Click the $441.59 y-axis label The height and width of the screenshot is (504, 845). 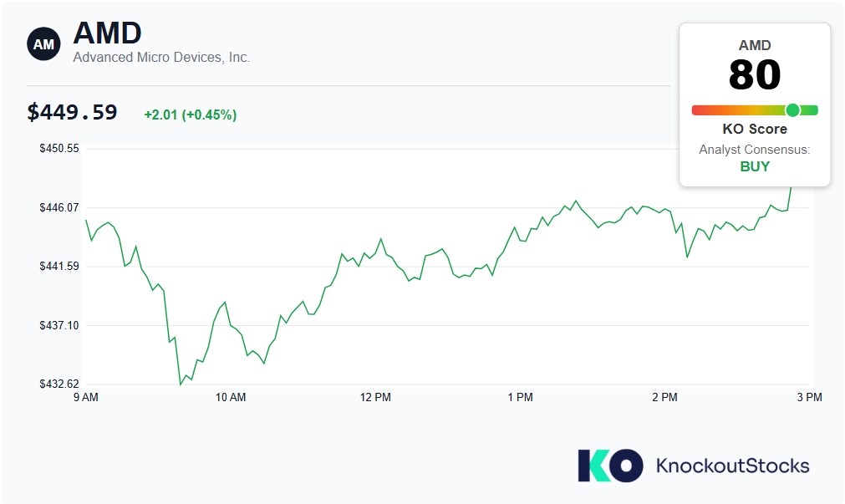pyautogui.click(x=59, y=266)
